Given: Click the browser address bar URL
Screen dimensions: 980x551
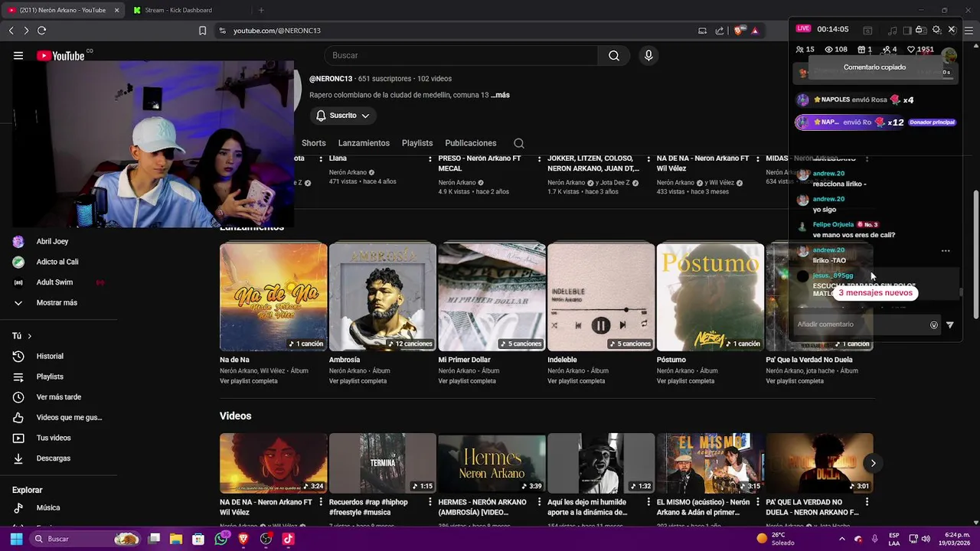Looking at the screenshot, I should coord(277,31).
